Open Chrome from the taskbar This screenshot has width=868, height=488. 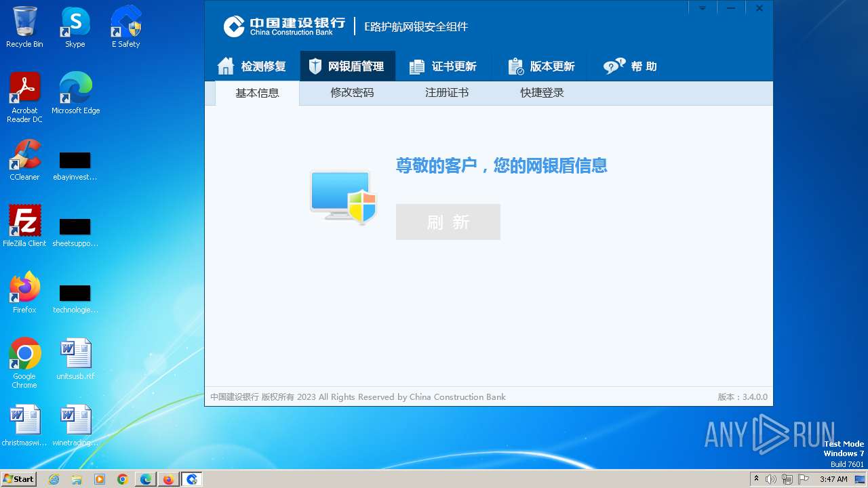pyautogui.click(x=122, y=479)
